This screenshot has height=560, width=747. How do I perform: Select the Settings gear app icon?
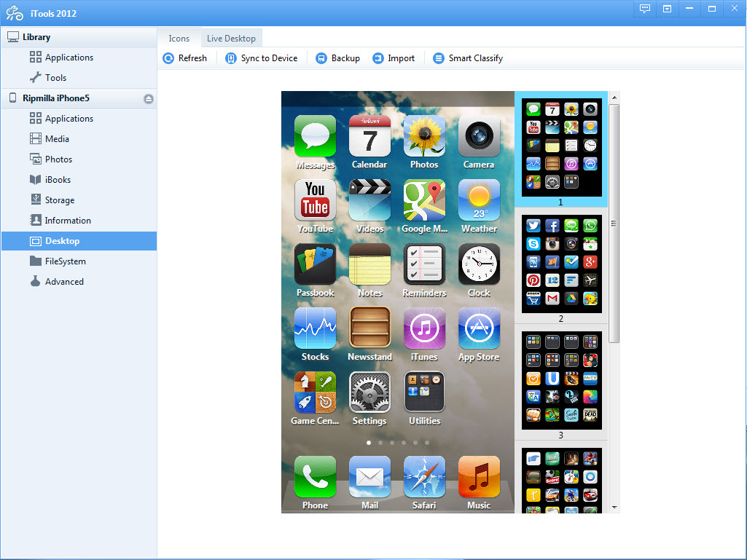369,393
